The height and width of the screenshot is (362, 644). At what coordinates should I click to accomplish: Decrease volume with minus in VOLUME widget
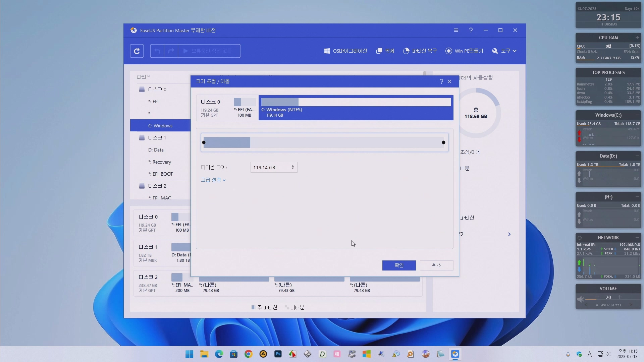coord(597,297)
